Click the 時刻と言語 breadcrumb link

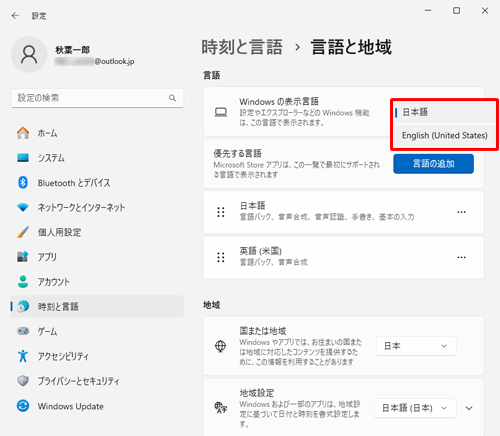(x=242, y=47)
